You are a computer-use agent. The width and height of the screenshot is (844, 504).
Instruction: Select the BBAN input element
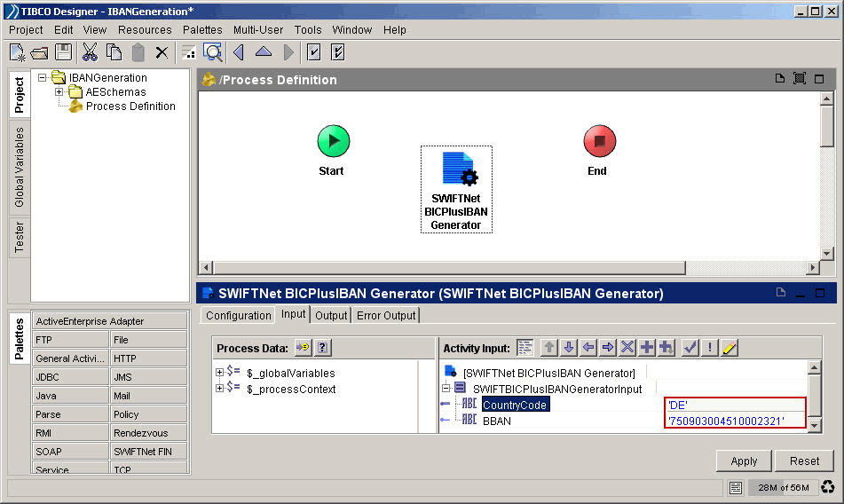(496, 421)
